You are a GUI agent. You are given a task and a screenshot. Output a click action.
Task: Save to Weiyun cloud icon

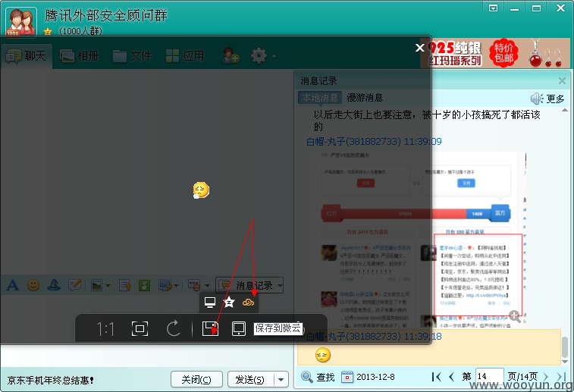248,303
